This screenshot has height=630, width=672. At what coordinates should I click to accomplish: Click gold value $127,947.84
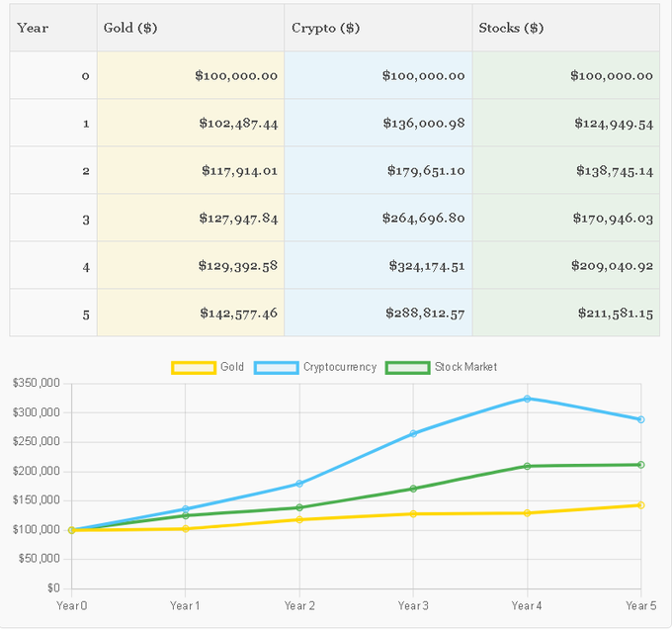tap(238, 219)
